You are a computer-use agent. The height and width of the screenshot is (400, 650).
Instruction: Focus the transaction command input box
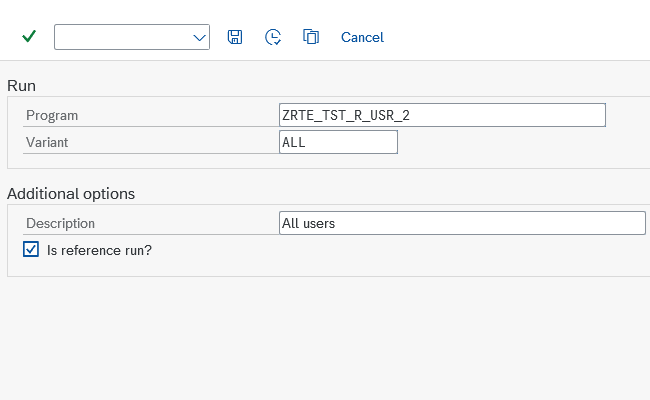[x=122, y=37]
